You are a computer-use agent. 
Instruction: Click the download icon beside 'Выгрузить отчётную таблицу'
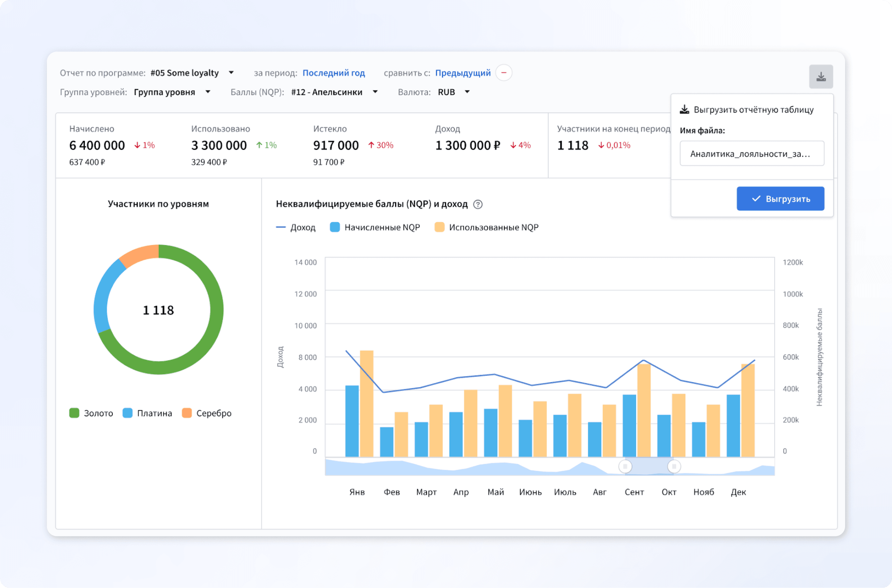(684, 109)
